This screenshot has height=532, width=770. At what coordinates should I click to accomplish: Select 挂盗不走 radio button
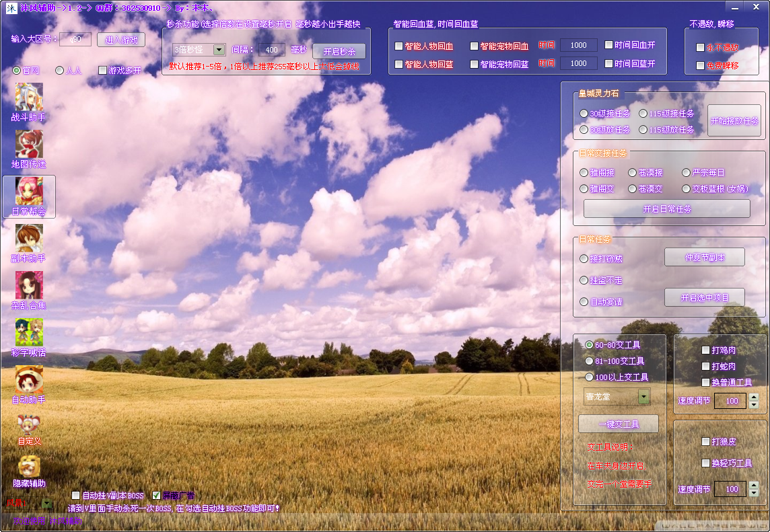pyautogui.click(x=584, y=280)
